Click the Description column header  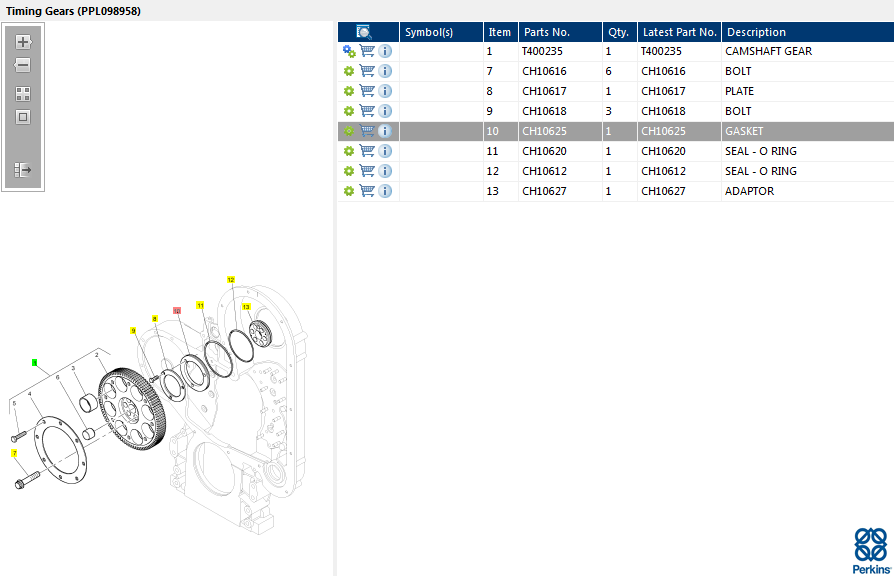tap(756, 32)
